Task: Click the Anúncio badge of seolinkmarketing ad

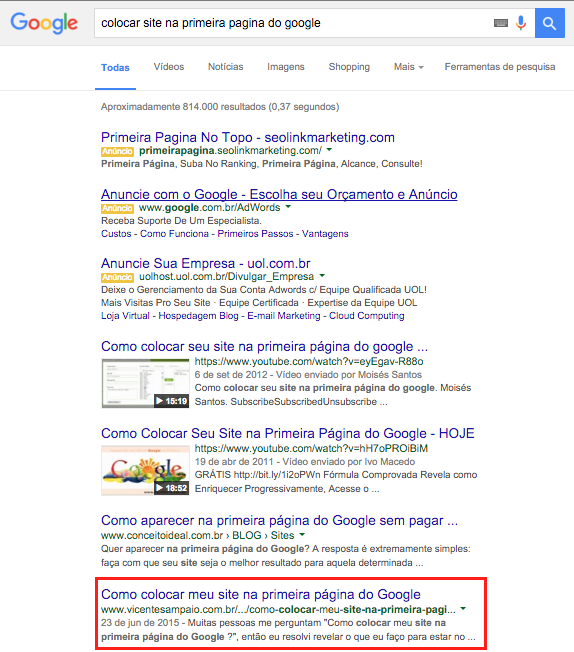Action: tap(117, 151)
